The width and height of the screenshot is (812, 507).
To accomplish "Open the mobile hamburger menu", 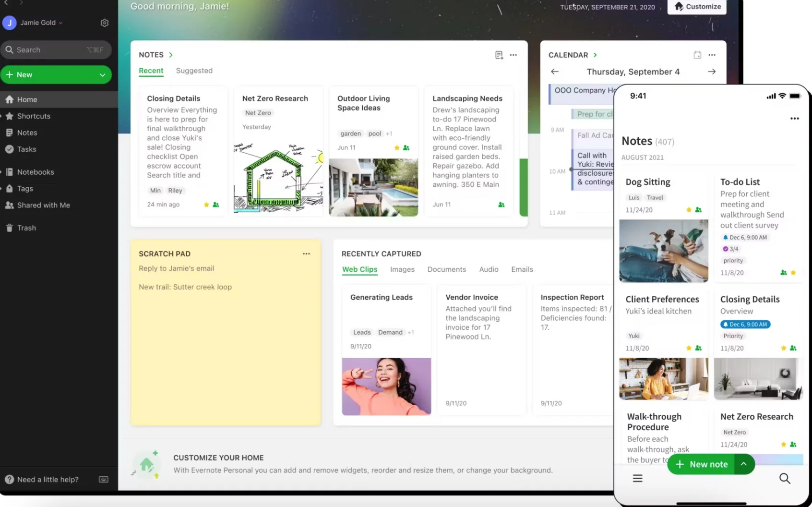I will pos(637,478).
